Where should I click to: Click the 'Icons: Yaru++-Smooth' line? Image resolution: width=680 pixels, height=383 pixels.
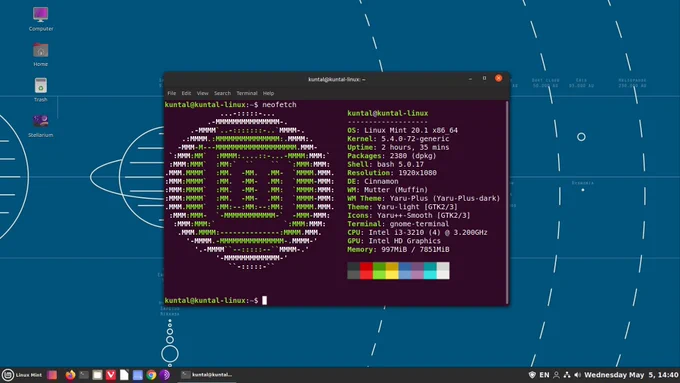[x=409, y=215]
